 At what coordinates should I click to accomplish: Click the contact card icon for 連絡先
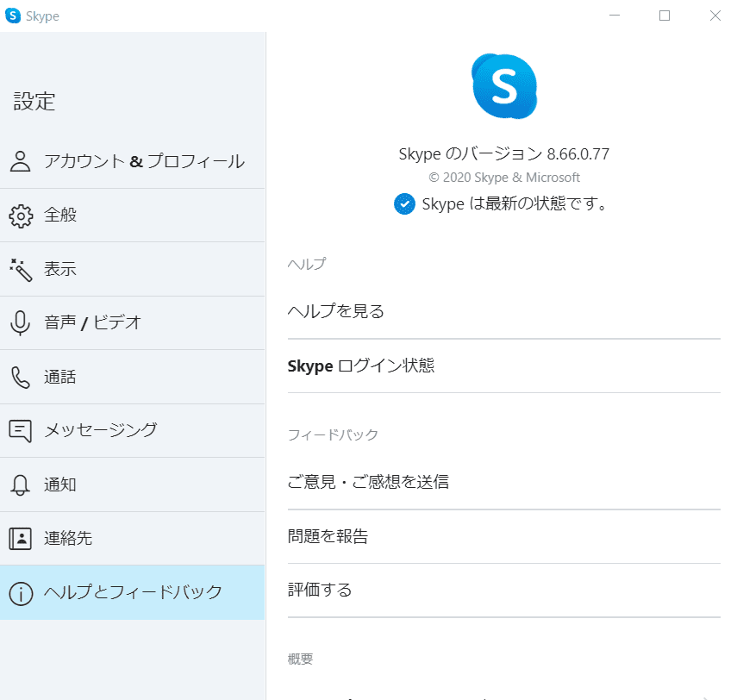[x=21, y=538]
